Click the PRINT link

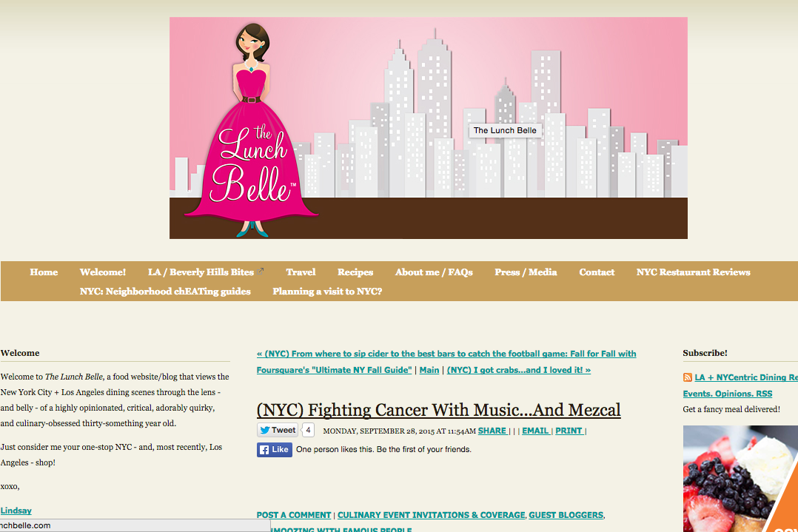[569, 431]
